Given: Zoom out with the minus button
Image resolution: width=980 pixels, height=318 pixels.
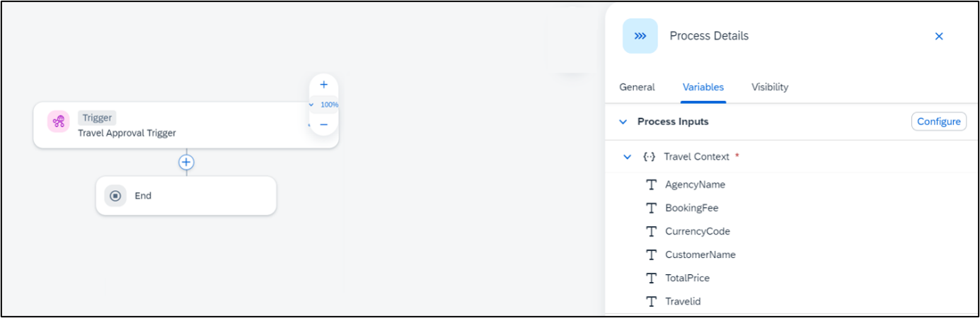Looking at the screenshot, I should 323,124.
